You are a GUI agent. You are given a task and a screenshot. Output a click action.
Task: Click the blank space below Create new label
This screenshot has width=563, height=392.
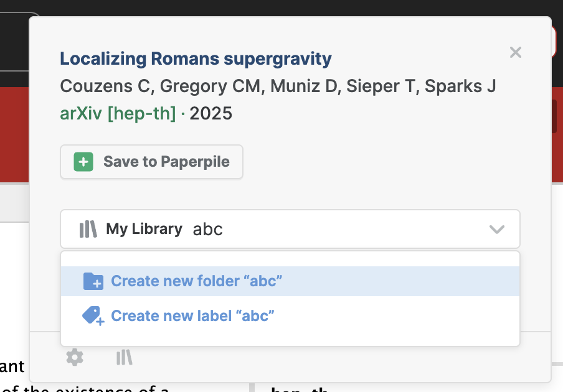290,338
